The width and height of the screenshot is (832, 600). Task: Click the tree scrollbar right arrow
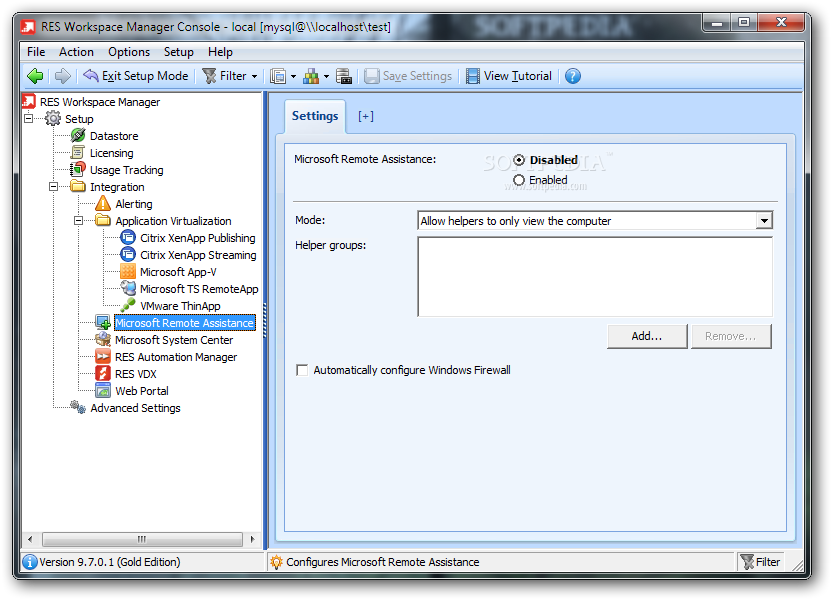(253, 540)
